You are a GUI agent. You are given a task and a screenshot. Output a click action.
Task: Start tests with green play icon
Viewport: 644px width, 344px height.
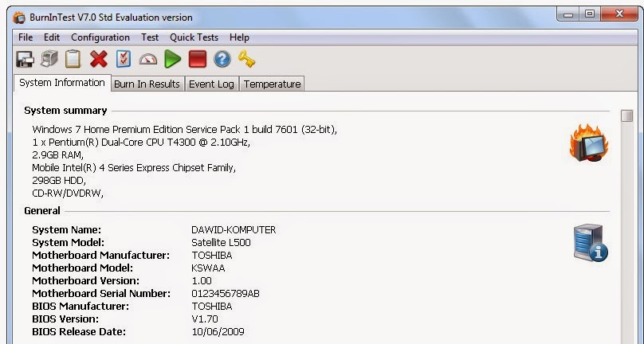pyautogui.click(x=172, y=59)
